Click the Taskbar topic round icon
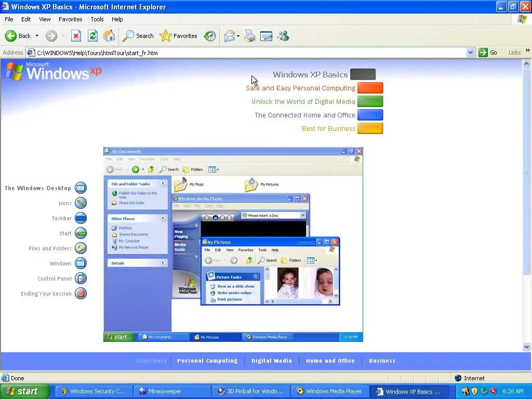 coord(81,218)
